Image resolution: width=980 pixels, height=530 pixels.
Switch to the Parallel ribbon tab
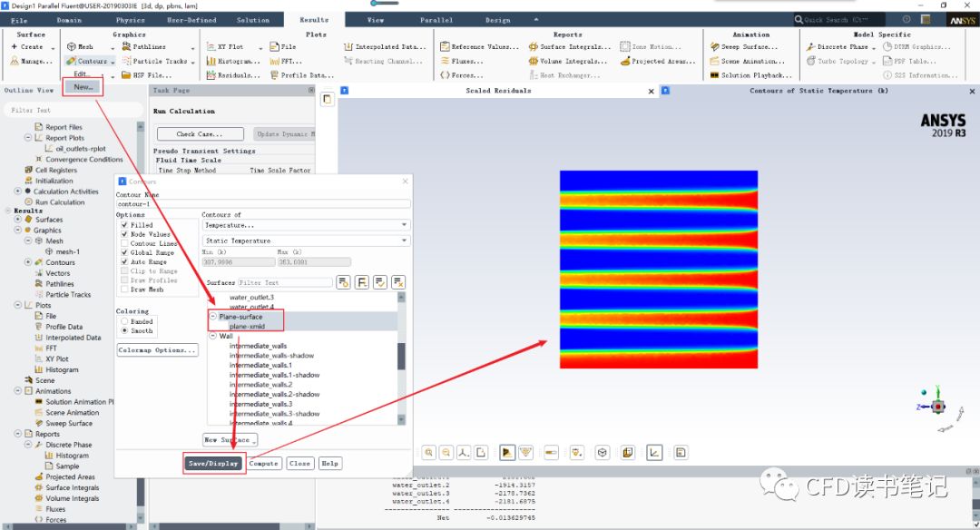436,20
